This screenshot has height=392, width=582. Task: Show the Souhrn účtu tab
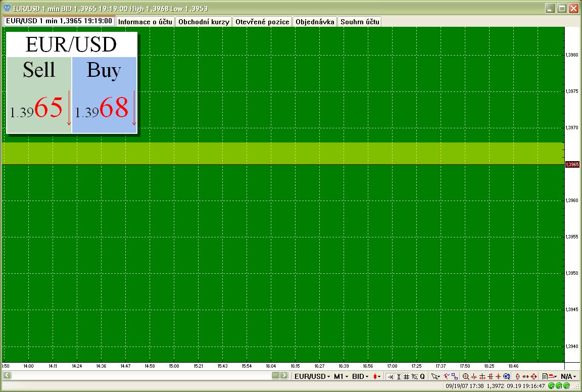point(360,22)
